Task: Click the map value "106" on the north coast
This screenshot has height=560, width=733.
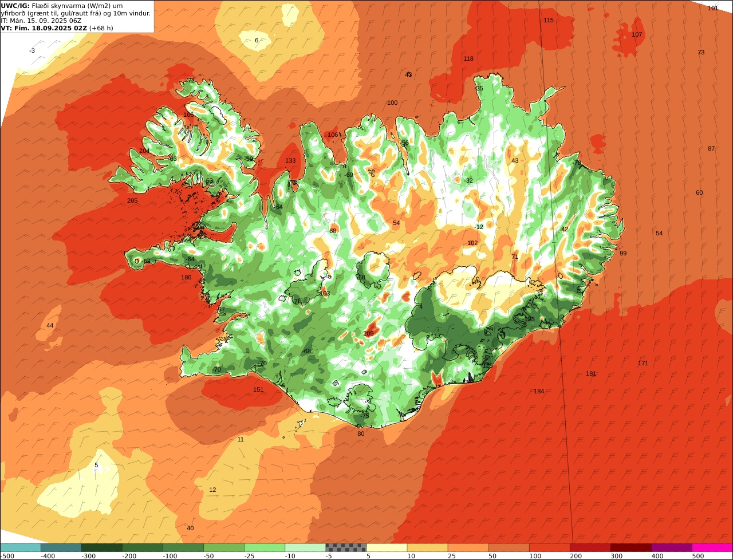Action: 333,135
